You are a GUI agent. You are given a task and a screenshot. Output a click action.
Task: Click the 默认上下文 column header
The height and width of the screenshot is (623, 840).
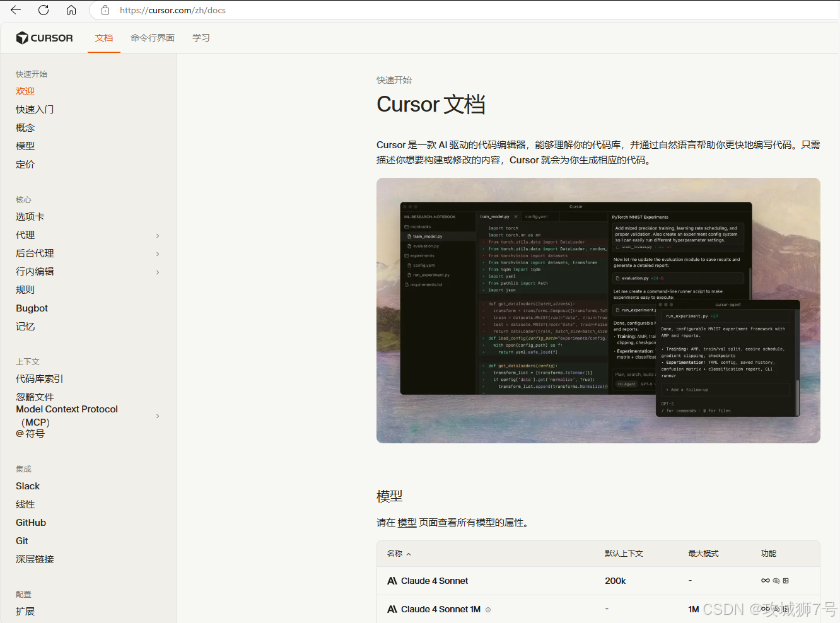point(624,554)
